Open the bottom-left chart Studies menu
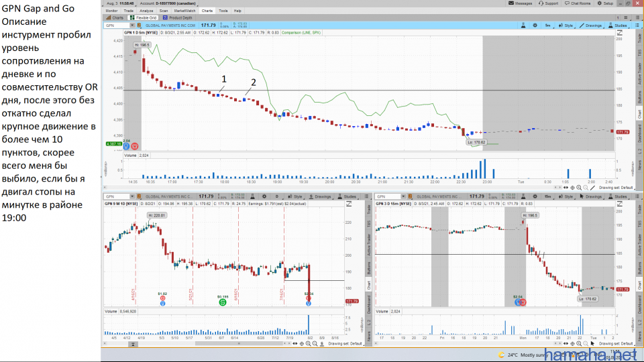This screenshot has height=362, width=644. pyautogui.click(x=347, y=196)
